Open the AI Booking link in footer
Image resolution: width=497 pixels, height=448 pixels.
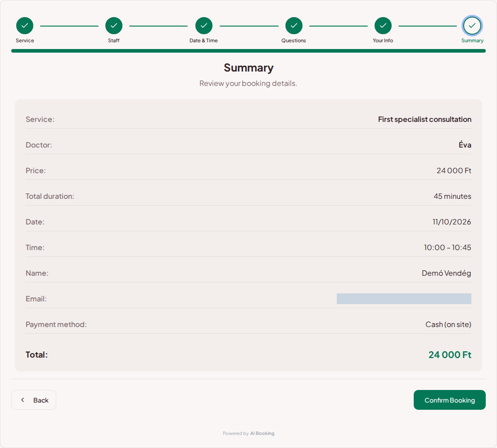tap(262, 434)
